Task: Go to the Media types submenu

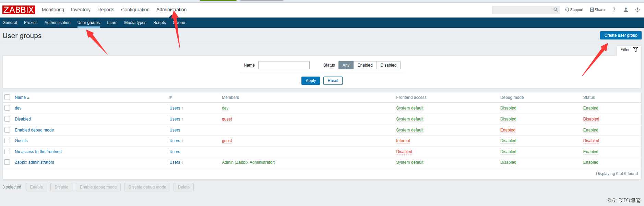Action: 135,23
